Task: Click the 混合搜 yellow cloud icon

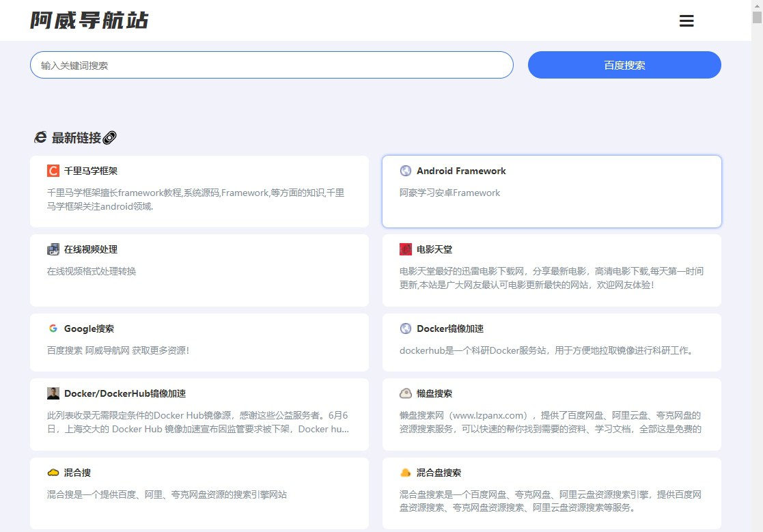Action: (53, 473)
